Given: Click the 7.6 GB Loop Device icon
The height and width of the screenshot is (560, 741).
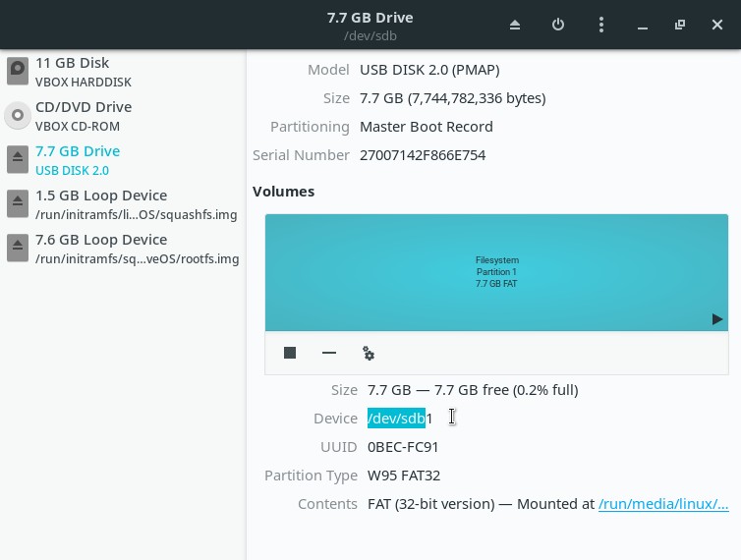Looking at the screenshot, I should (18, 249).
